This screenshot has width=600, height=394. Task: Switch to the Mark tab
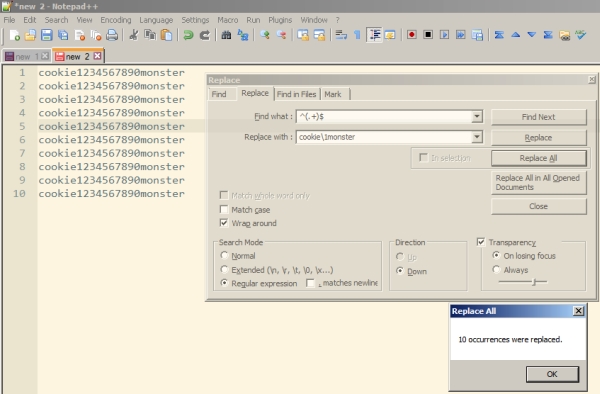(333, 94)
